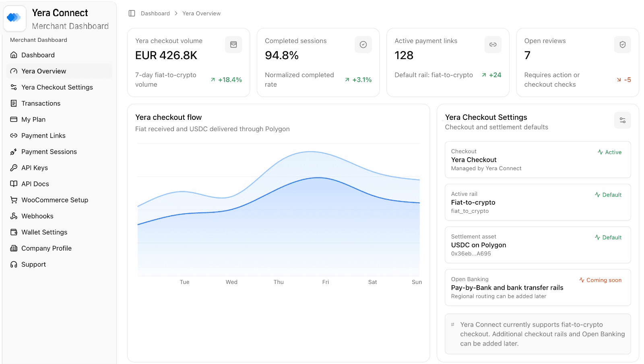The height and width of the screenshot is (364, 644).
Task: Click the Yera Overview gauge icon
Action: tap(14, 71)
